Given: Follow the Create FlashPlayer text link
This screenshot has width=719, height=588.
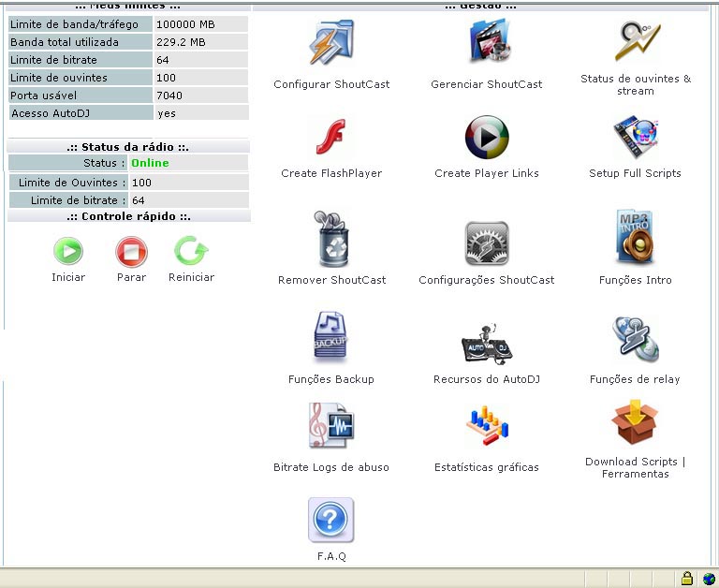Looking at the screenshot, I should click(x=331, y=173).
